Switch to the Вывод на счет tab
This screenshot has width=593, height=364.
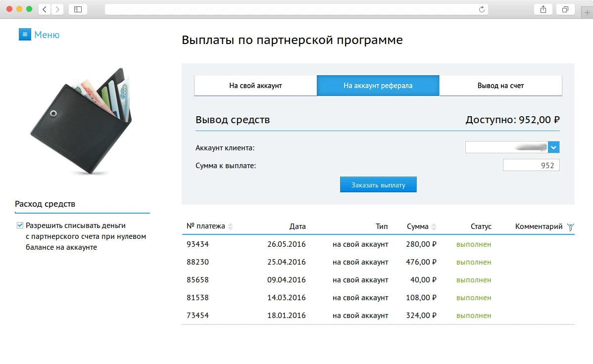pyautogui.click(x=500, y=85)
